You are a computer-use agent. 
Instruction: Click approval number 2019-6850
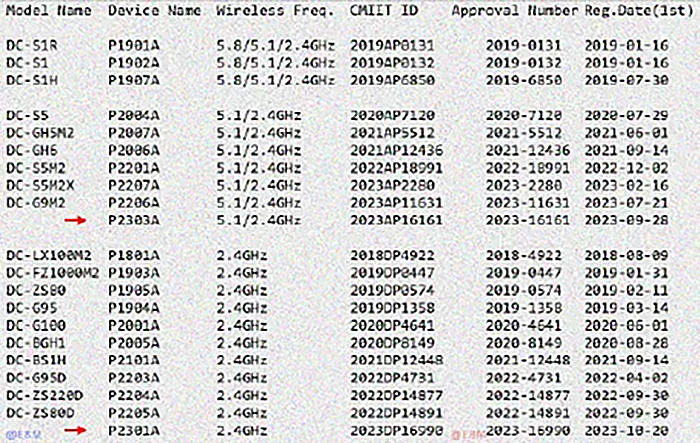point(521,79)
